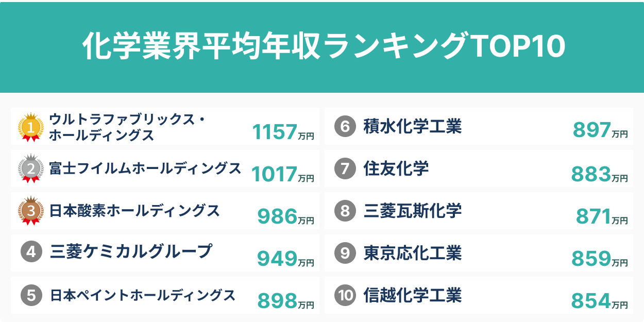Click the silver medal rank 2 icon
The width and height of the screenshot is (644, 322).
tap(30, 168)
